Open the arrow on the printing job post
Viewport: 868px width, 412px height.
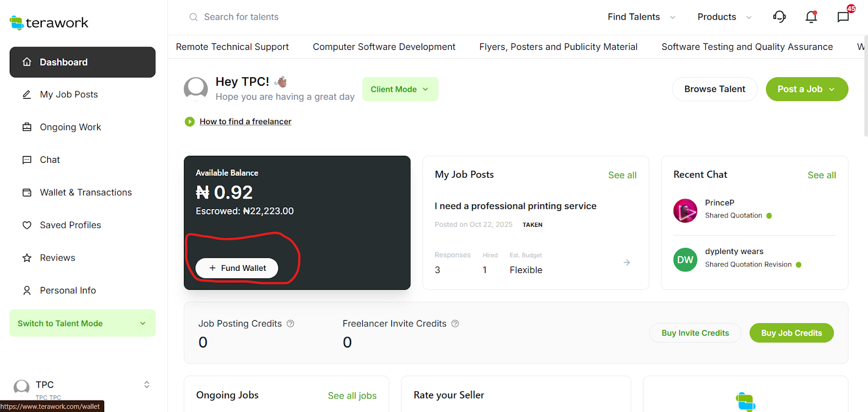click(x=627, y=263)
